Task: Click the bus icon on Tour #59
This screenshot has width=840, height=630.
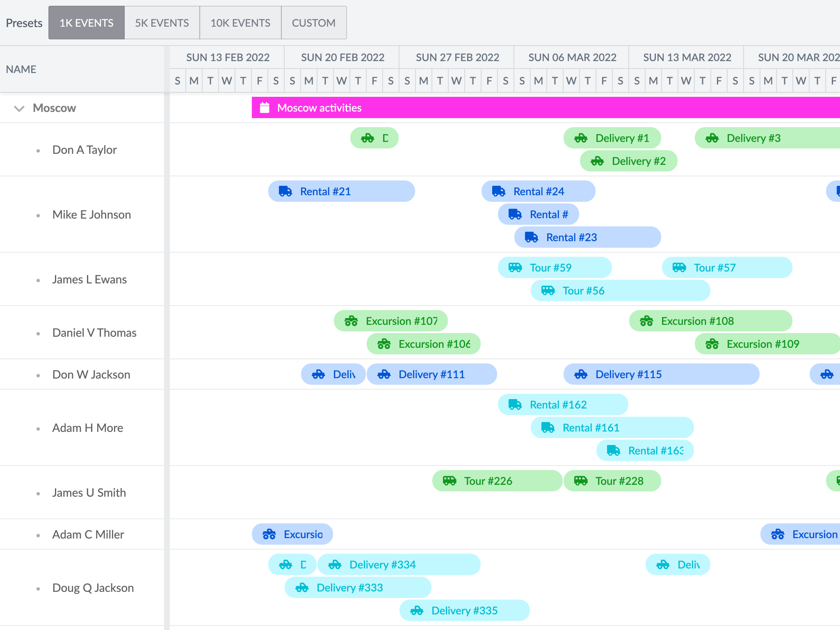Action: tap(515, 267)
